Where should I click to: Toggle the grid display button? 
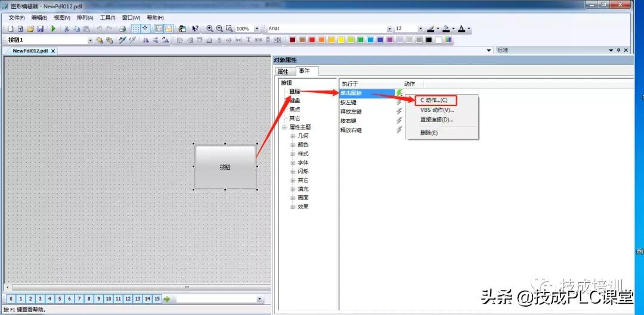tap(136, 29)
